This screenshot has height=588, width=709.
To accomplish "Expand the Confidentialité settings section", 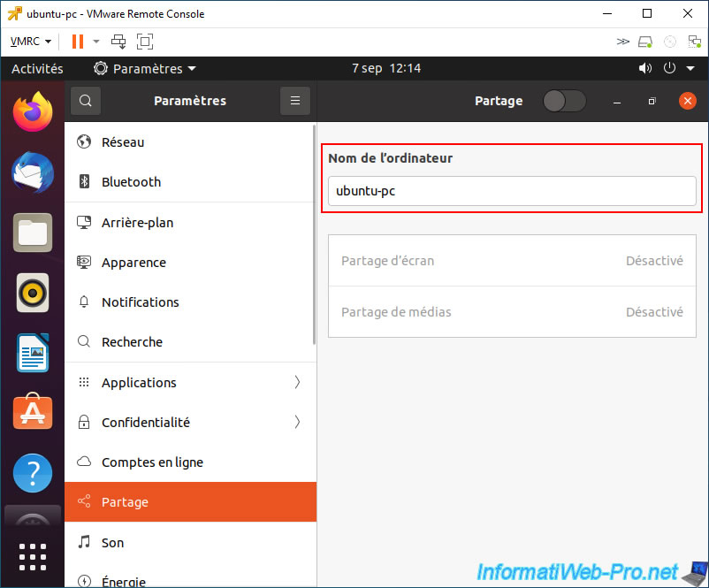I will tap(190, 423).
